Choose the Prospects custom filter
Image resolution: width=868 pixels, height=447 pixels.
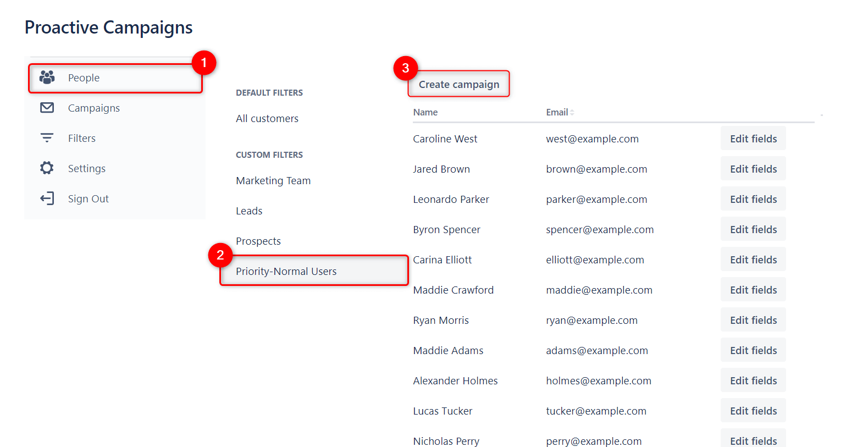(258, 241)
